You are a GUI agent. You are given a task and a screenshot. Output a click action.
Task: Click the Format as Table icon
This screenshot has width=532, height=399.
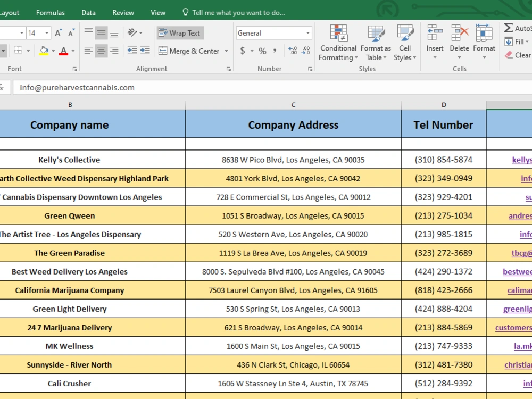click(x=376, y=43)
